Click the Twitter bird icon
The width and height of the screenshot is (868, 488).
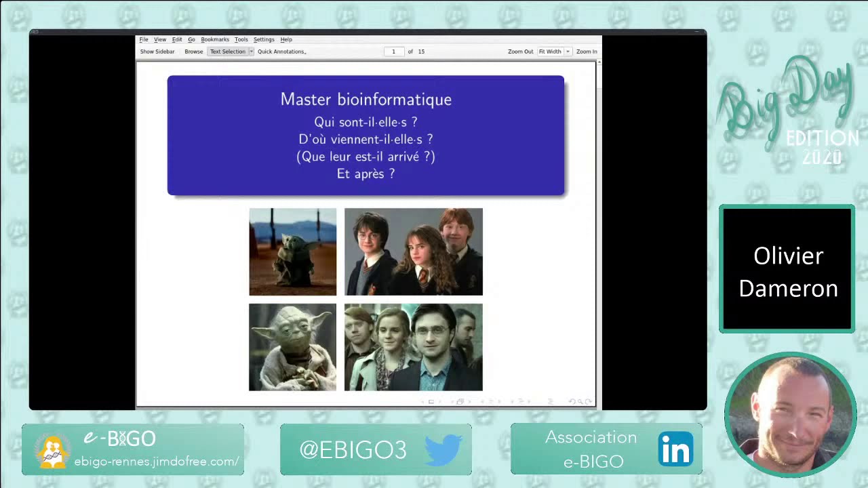(x=443, y=449)
